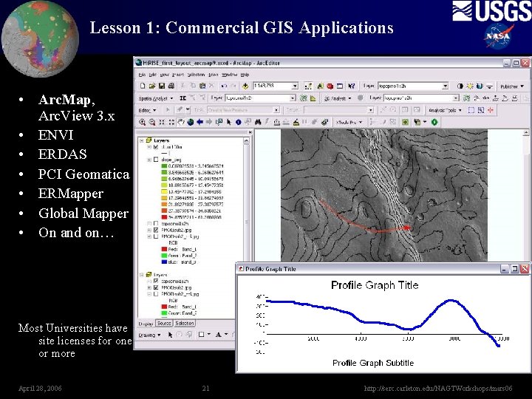Screen dimensions: 532x399
Task: Select the Zoom In magnifier tool
Action: [142, 122]
